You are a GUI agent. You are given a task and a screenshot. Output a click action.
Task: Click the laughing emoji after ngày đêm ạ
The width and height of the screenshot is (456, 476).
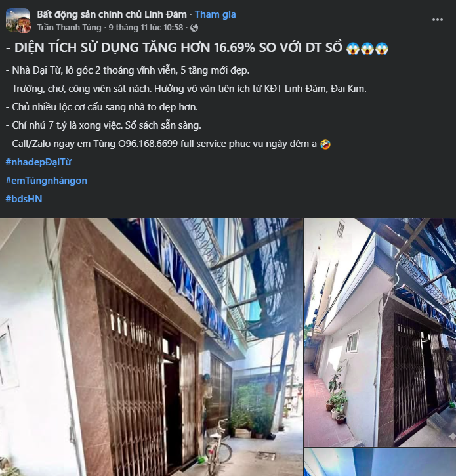click(x=325, y=144)
